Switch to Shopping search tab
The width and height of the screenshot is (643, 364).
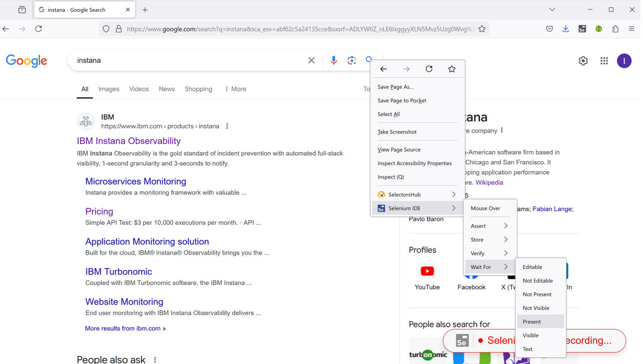198,89
